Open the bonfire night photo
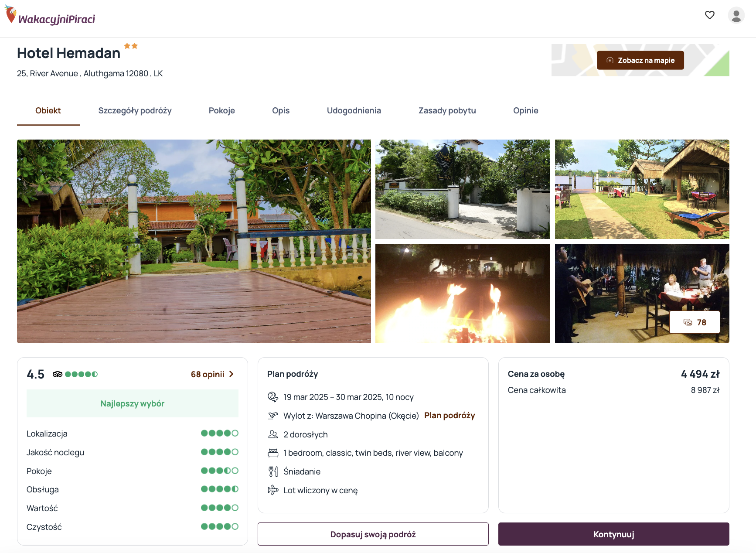This screenshot has width=756, height=553. 463,294
